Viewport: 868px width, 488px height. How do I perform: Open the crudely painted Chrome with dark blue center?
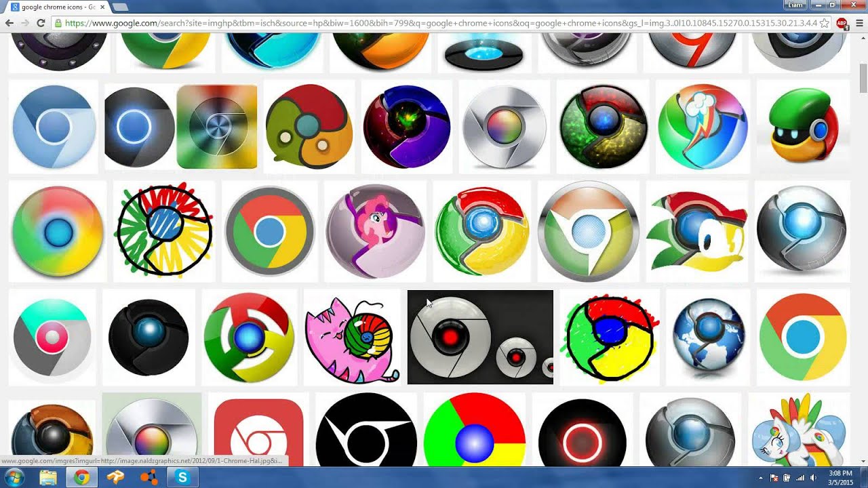coord(609,338)
